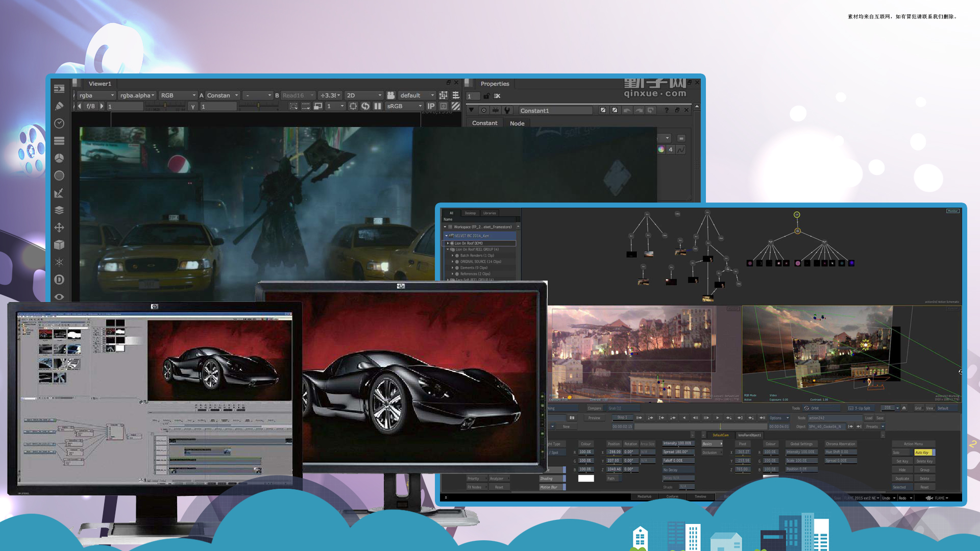The image size is (980, 551).
Task: Click the white light colour swatch
Action: point(586,479)
